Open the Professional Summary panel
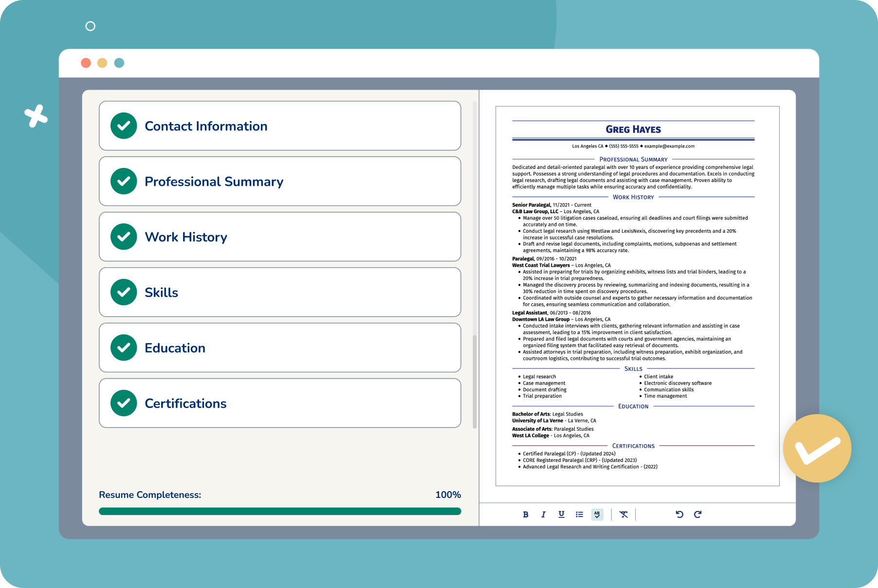 pyautogui.click(x=280, y=181)
